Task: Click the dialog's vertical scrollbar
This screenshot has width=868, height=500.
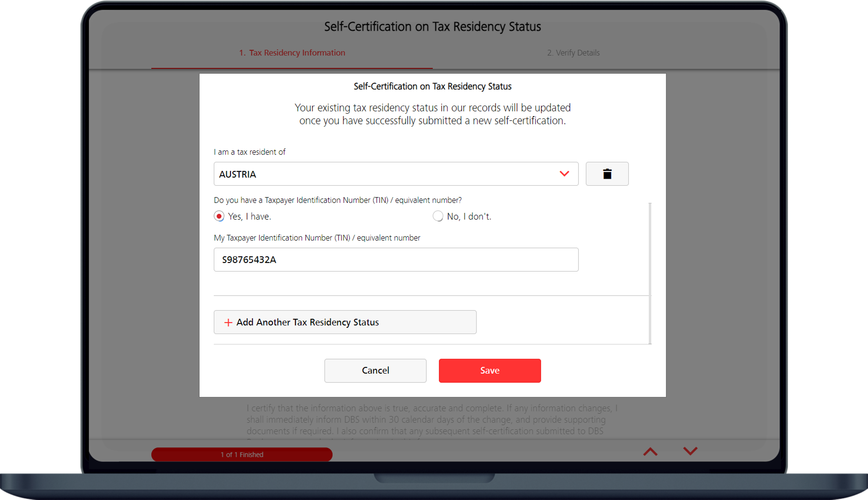Action: pyautogui.click(x=650, y=273)
